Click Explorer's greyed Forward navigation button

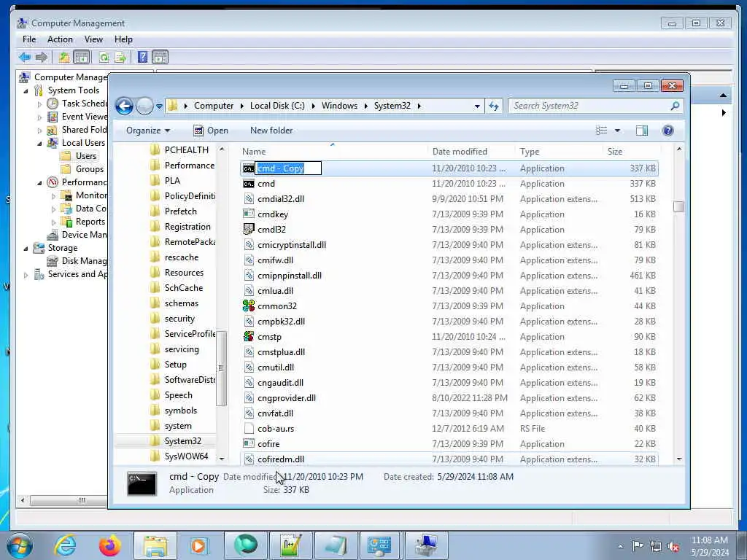pos(144,106)
